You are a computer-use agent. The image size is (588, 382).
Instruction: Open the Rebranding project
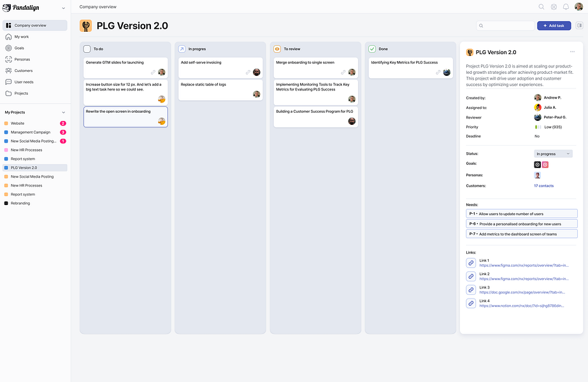(x=20, y=203)
